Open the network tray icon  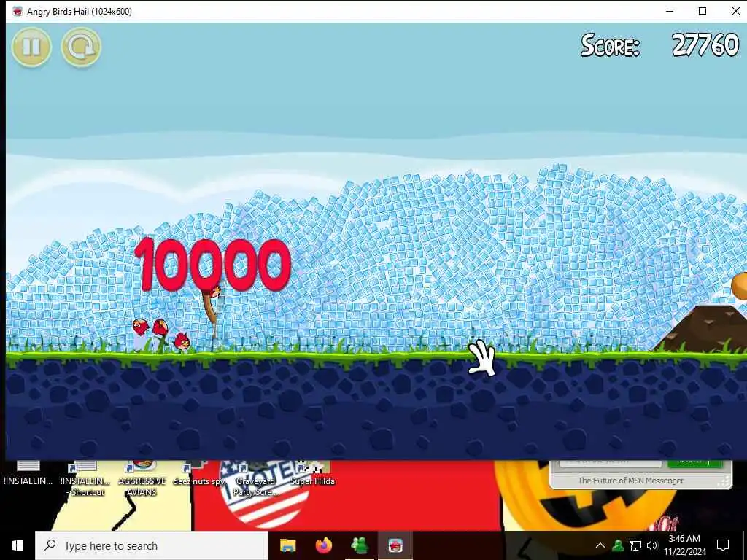[635, 545]
